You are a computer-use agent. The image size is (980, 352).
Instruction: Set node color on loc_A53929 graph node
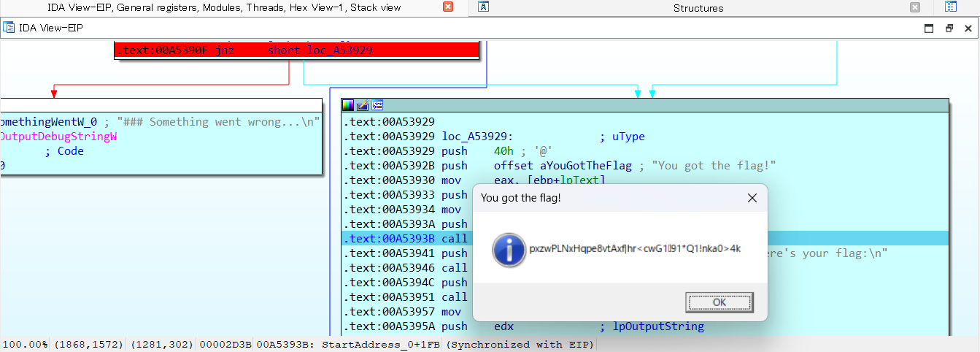348,105
